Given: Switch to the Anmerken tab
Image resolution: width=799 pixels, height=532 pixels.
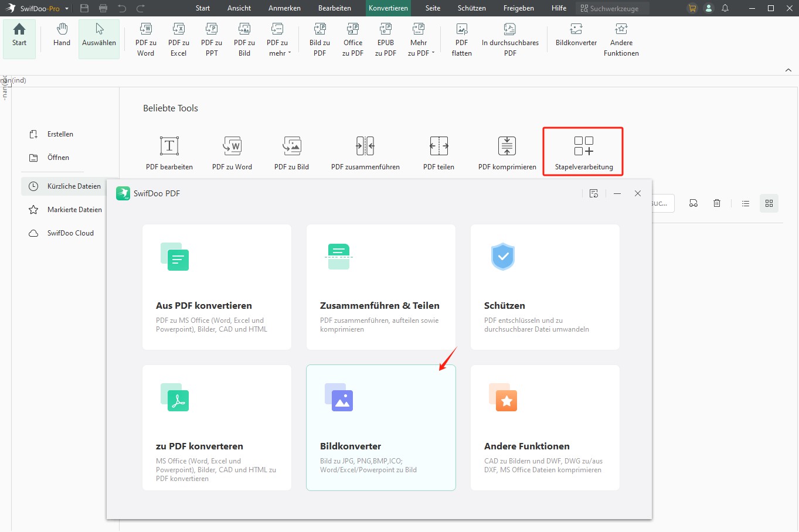Looking at the screenshot, I should coord(284,8).
